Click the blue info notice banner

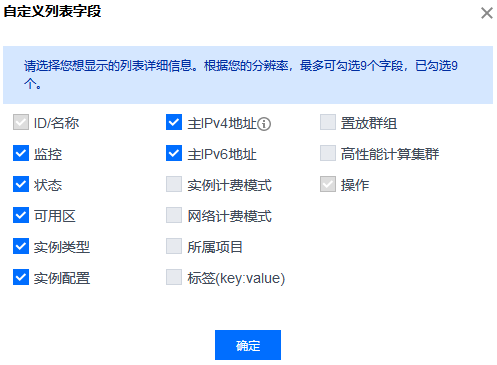click(248, 75)
